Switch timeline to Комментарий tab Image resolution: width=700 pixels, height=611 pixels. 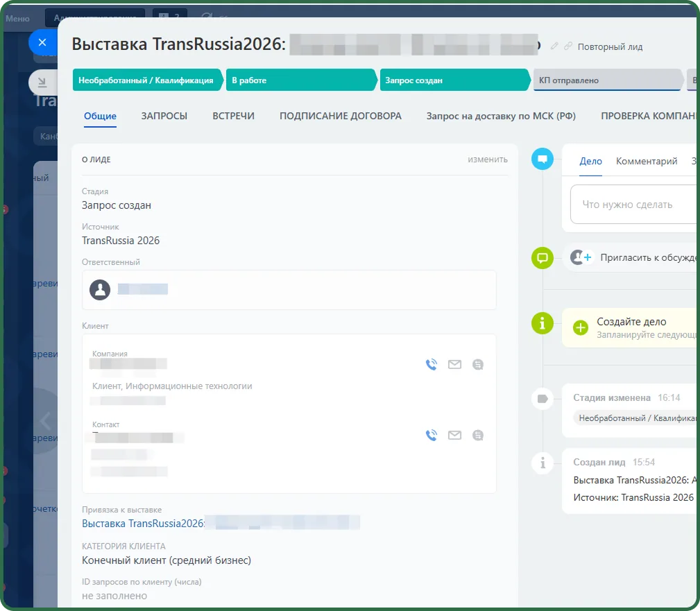[x=647, y=161]
